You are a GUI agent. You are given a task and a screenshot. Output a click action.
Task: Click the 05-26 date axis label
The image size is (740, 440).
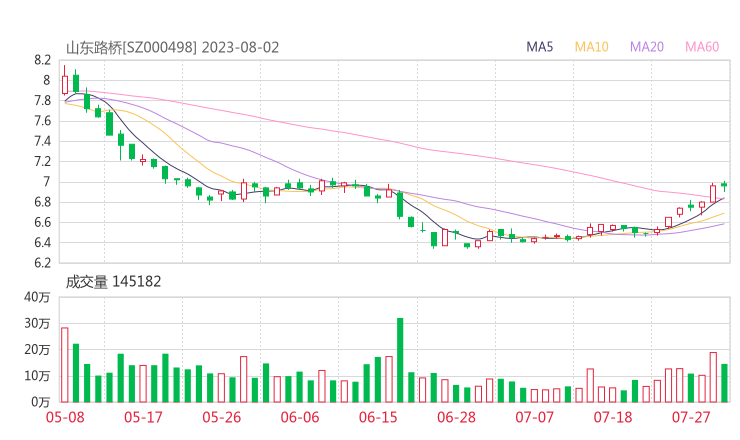tap(222, 417)
